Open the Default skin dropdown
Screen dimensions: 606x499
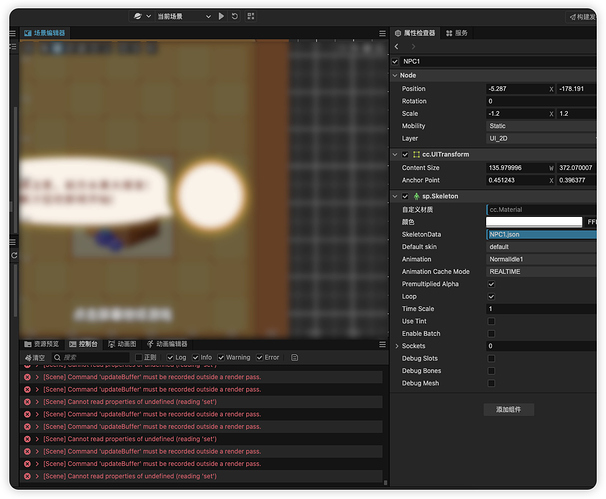[x=541, y=247]
